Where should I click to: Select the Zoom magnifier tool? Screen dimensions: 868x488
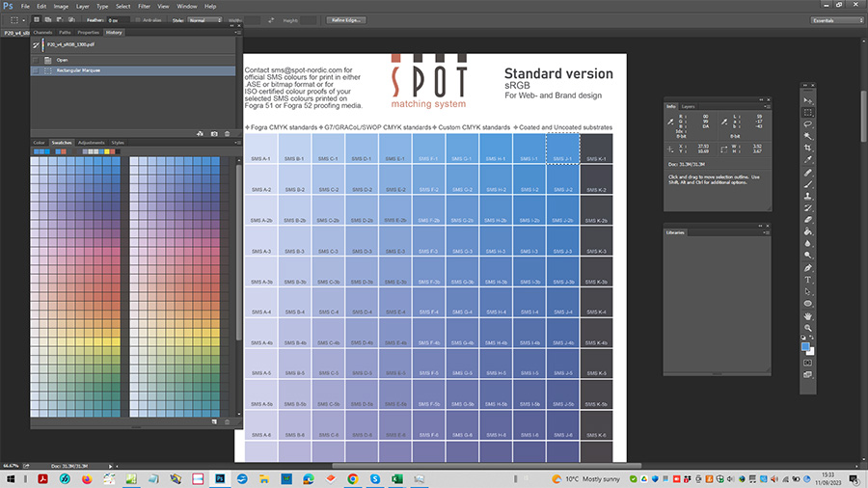(x=808, y=328)
